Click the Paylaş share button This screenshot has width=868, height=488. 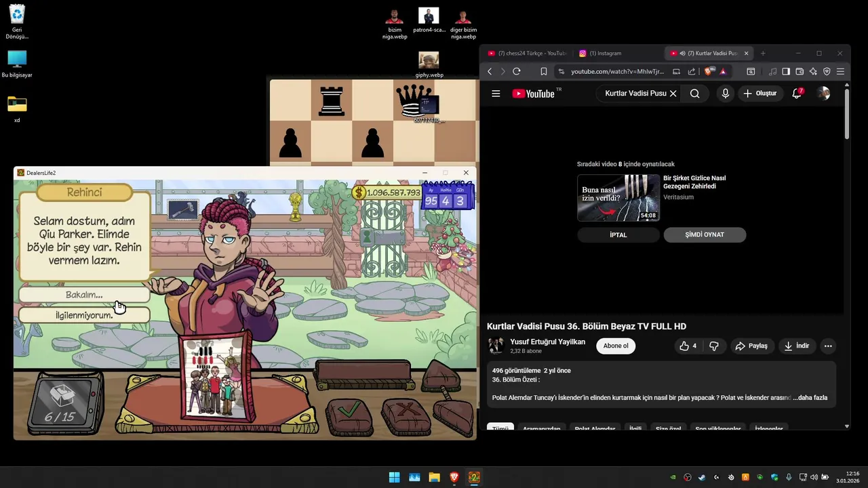click(x=751, y=346)
